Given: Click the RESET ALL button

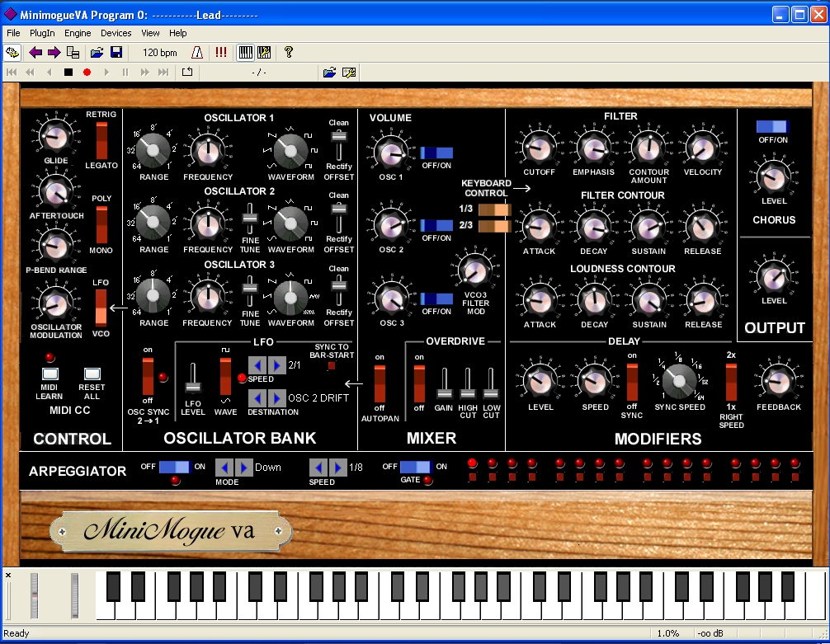Looking at the screenshot, I should (92, 374).
